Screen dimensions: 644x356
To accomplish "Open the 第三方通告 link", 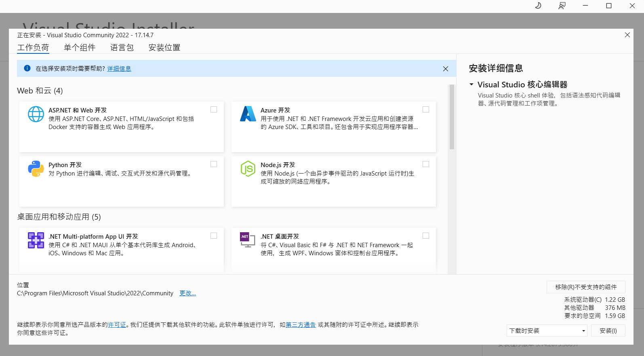I will (x=301, y=325).
